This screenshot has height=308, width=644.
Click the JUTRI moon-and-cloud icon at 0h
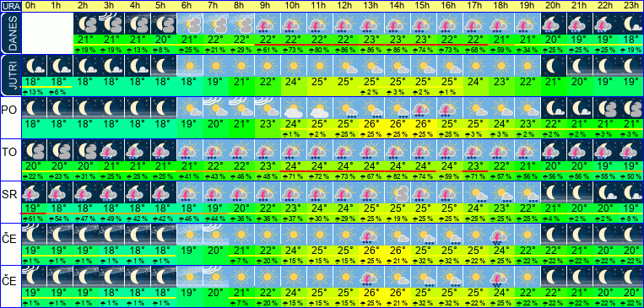pyautogui.click(x=33, y=66)
